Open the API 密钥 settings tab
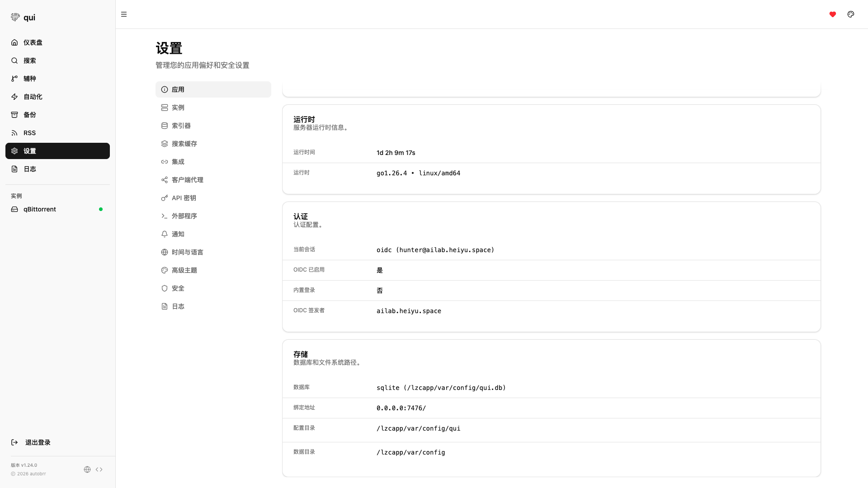868x488 pixels. pos(213,198)
